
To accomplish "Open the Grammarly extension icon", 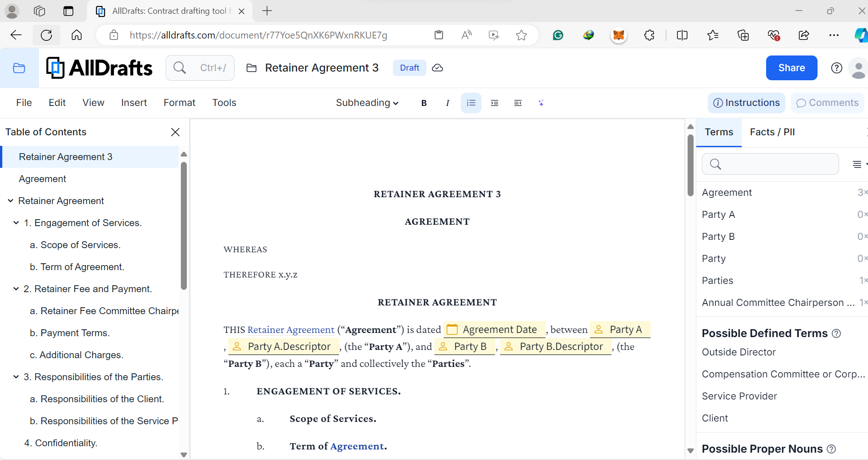I will pos(558,35).
